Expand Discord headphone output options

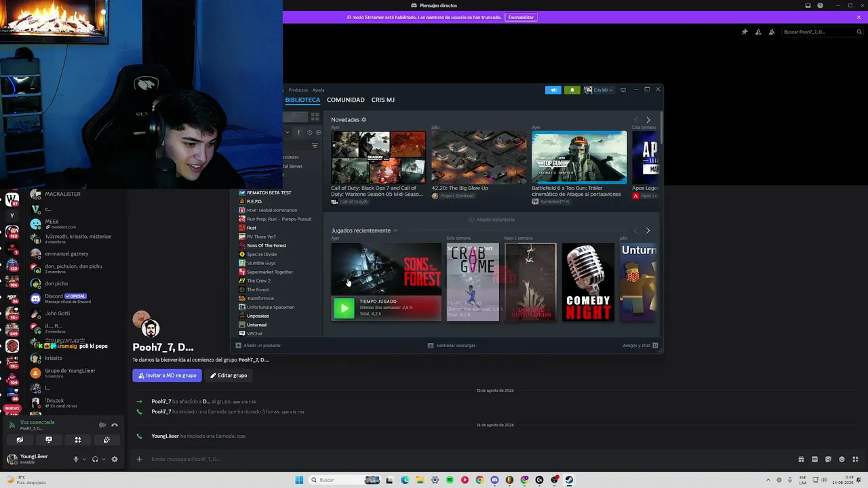coord(103,459)
